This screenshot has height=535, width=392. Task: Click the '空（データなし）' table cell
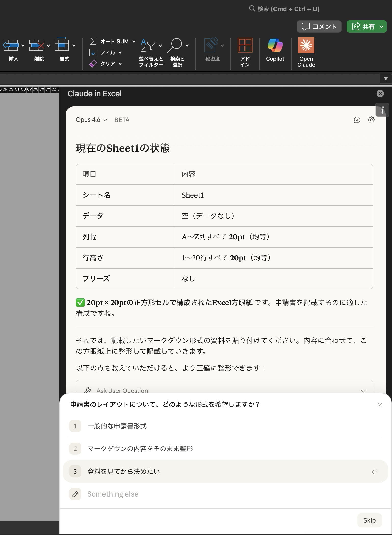click(x=274, y=216)
